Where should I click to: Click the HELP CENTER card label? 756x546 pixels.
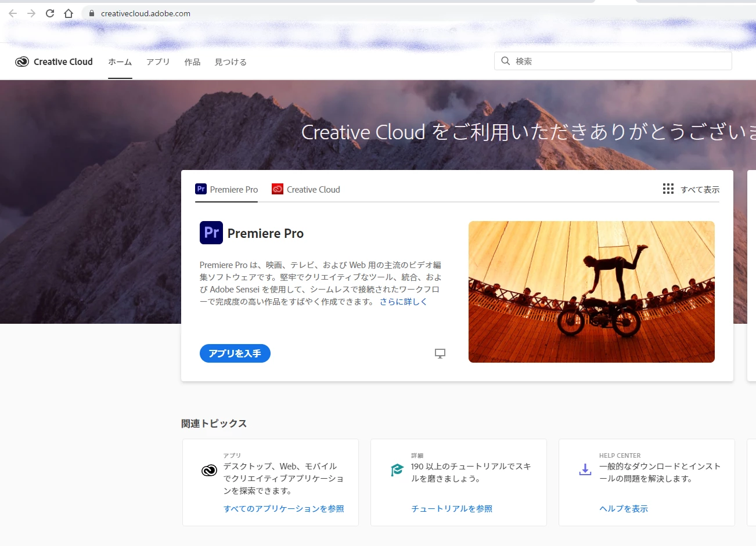point(620,455)
